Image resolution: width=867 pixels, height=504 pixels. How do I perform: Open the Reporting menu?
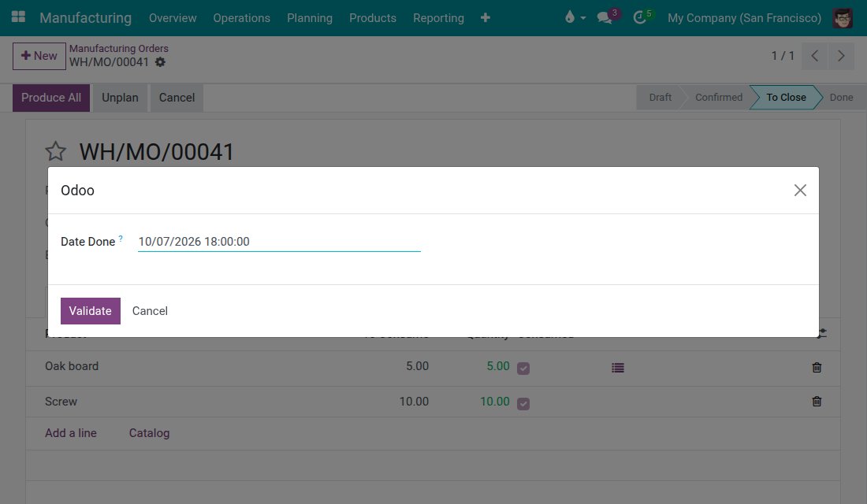coord(438,17)
